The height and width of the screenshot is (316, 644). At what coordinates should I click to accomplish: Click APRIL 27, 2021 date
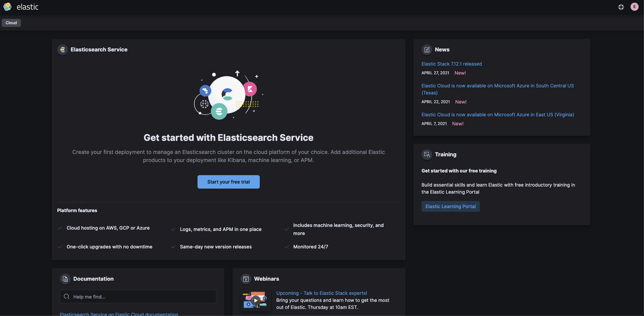tap(435, 73)
